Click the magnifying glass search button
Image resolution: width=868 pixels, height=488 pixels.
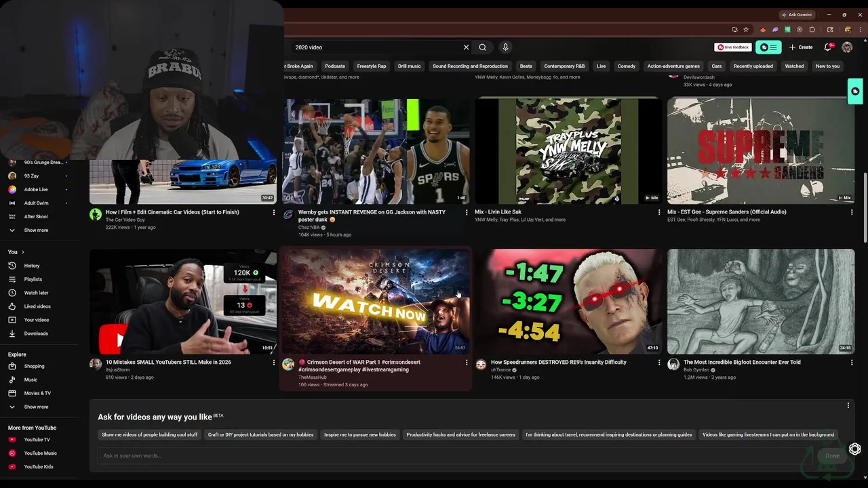pos(482,47)
